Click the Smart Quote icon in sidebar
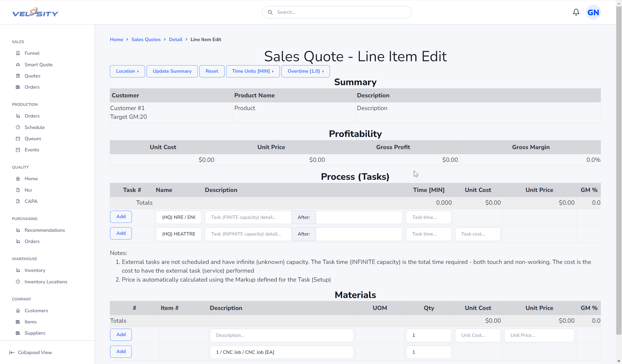 (x=18, y=64)
